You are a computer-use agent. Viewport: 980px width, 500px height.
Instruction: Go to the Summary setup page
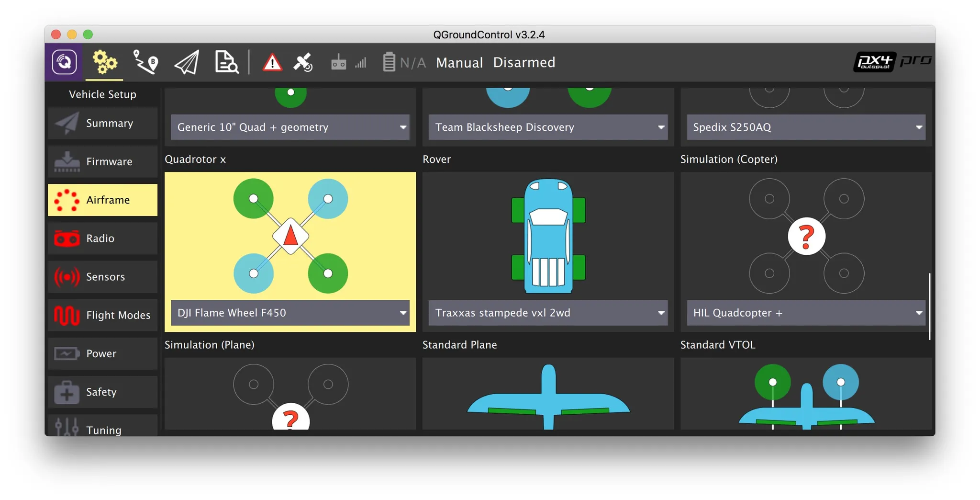(x=102, y=124)
